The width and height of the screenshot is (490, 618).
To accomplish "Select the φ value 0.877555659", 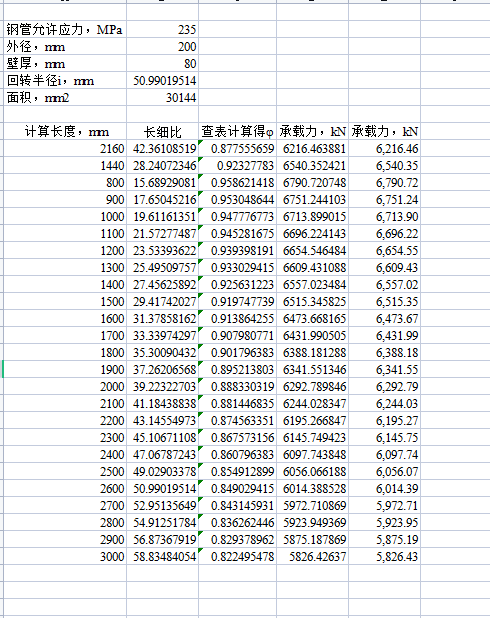I will (x=238, y=148).
